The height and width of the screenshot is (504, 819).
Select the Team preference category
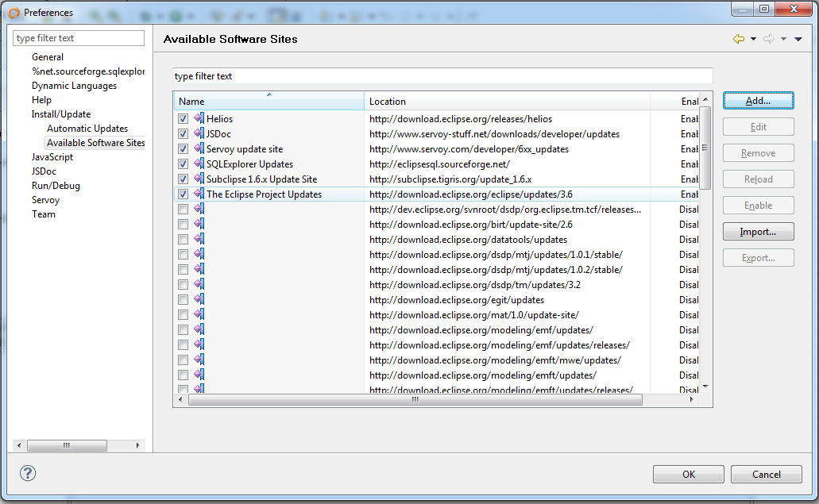click(x=44, y=214)
